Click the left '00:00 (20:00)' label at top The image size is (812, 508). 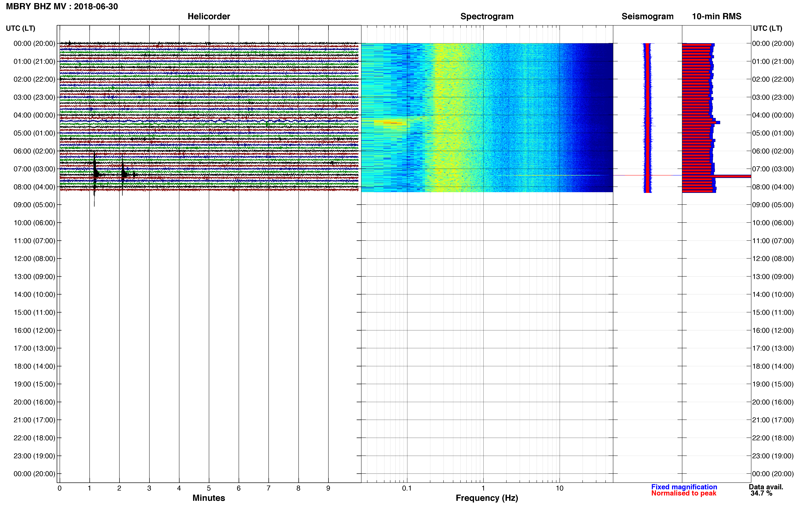click(x=34, y=43)
